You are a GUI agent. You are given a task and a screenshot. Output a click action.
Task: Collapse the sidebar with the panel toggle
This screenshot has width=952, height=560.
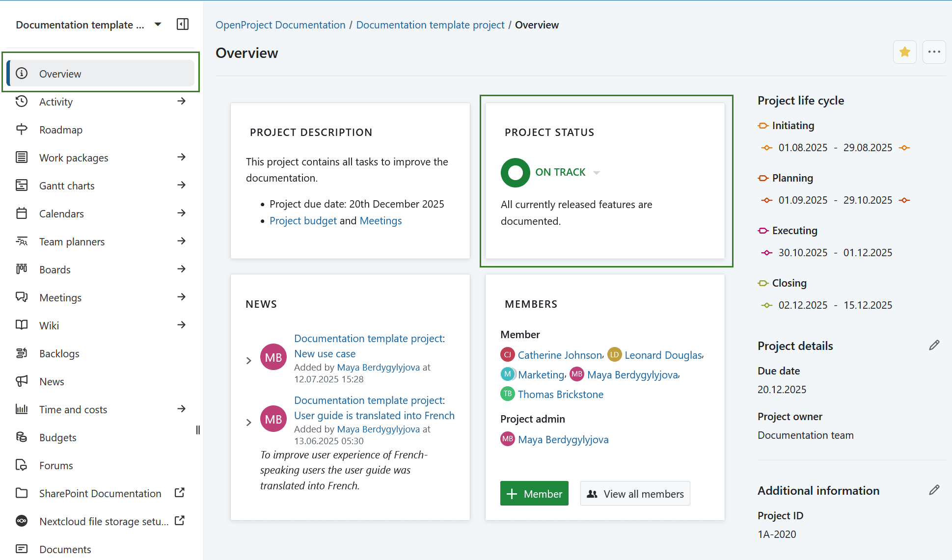point(182,24)
